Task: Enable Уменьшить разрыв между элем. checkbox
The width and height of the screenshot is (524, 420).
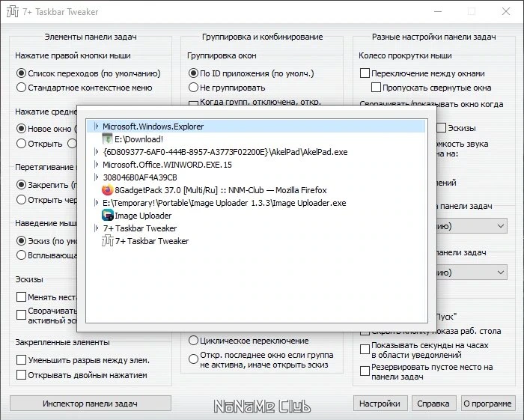Action: [21, 360]
